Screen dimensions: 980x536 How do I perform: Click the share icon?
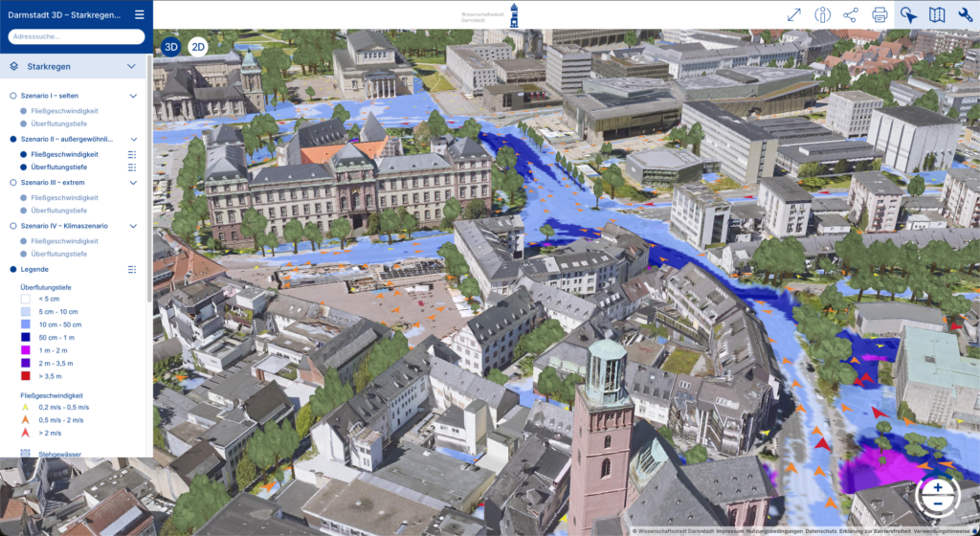pyautogui.click(x=851, y=14)
